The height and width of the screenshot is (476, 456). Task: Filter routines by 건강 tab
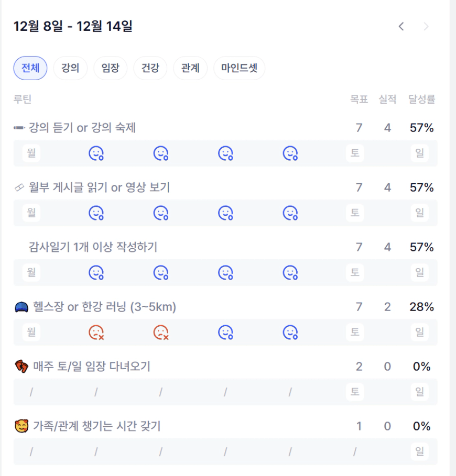point(150,69)
